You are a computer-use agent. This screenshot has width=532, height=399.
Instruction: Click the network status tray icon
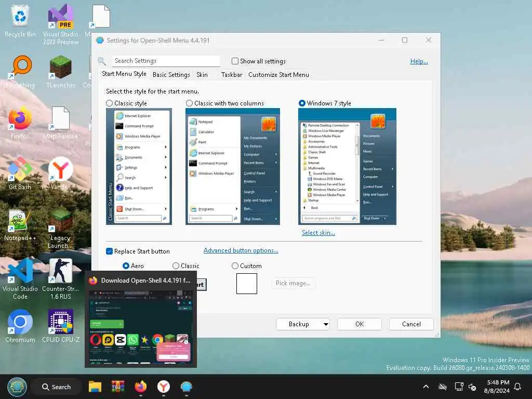459,387
